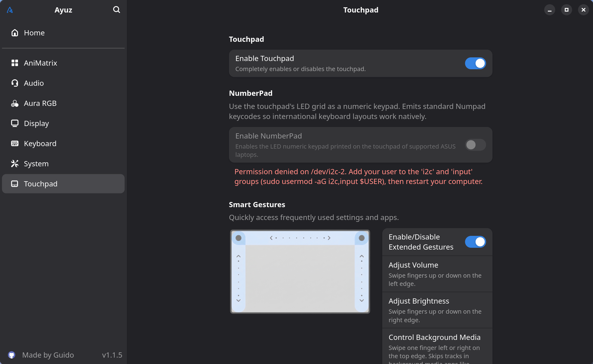Open the Aura RGB section
The width and height of the screenshot is (593, 364).
pos(63,103)
